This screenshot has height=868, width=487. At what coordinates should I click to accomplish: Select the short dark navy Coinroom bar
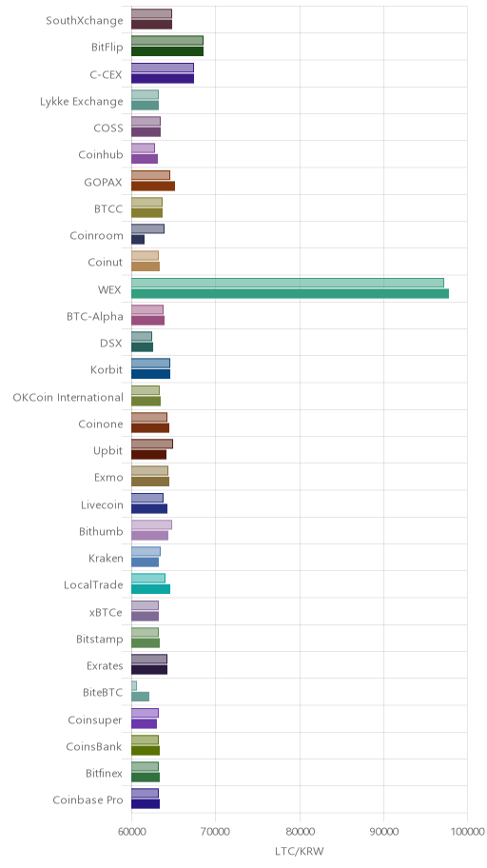click(138, 240)
